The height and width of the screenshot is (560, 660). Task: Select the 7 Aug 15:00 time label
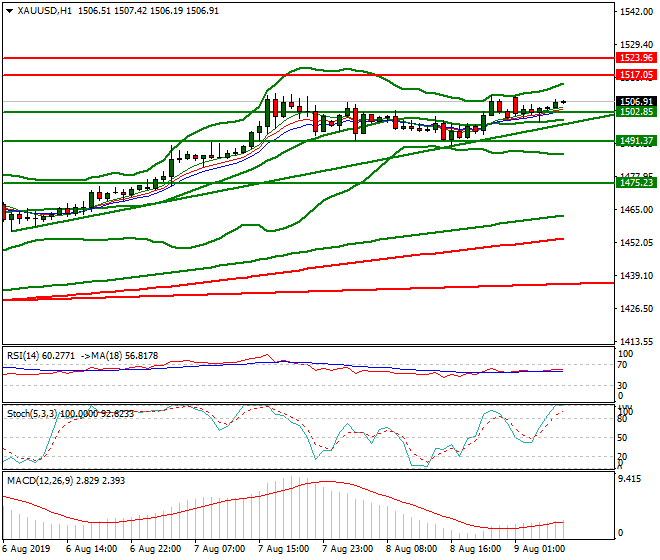point(283,549)
